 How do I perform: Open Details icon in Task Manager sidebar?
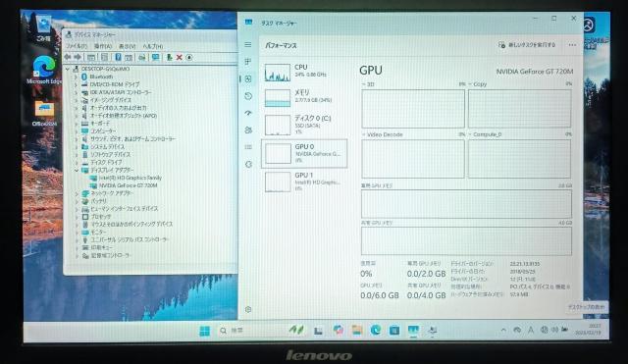tap(248, 147)
